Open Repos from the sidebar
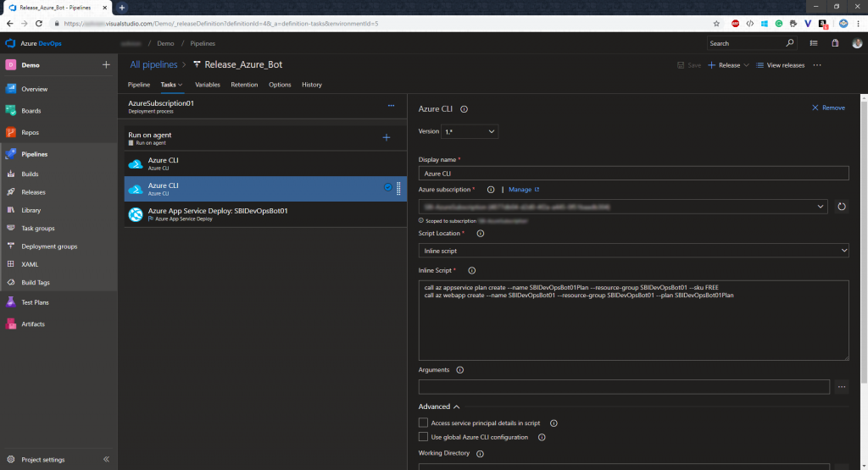Screen dimensions: 868x470 tap(30, 132)
